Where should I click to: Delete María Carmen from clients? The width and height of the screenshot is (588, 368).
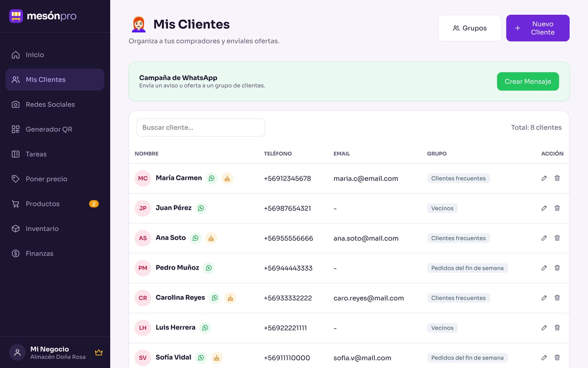[x=557, y=178]
